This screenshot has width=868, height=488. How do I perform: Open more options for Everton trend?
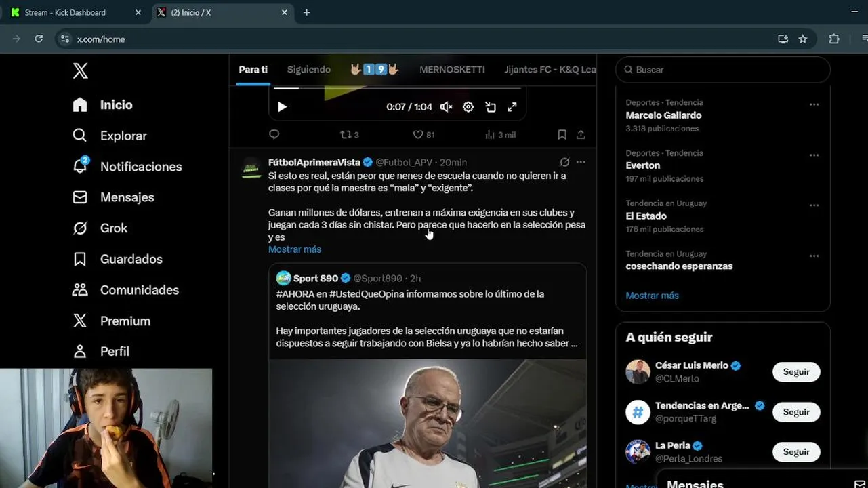click(x=814, y=155)
